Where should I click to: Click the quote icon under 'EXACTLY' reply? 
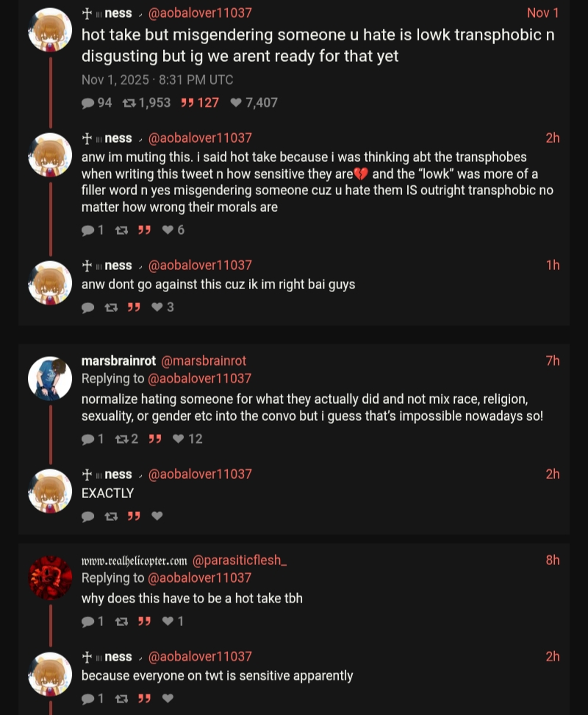coord(134,516)
